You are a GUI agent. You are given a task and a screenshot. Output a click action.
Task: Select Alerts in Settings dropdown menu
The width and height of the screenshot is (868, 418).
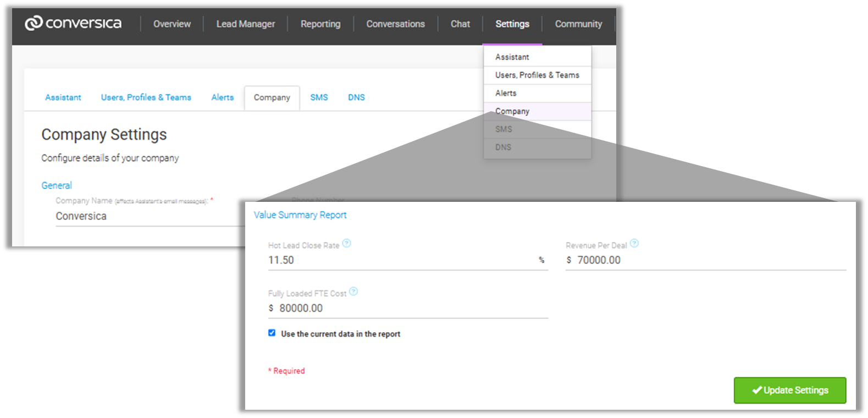tap(538, 94)
